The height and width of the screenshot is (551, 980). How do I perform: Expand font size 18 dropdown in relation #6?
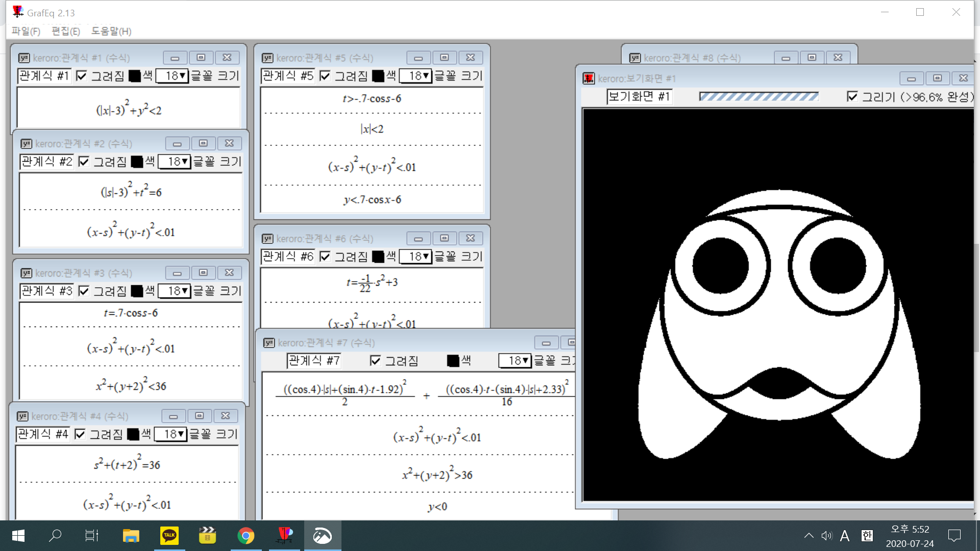click(x=415, y=257)
